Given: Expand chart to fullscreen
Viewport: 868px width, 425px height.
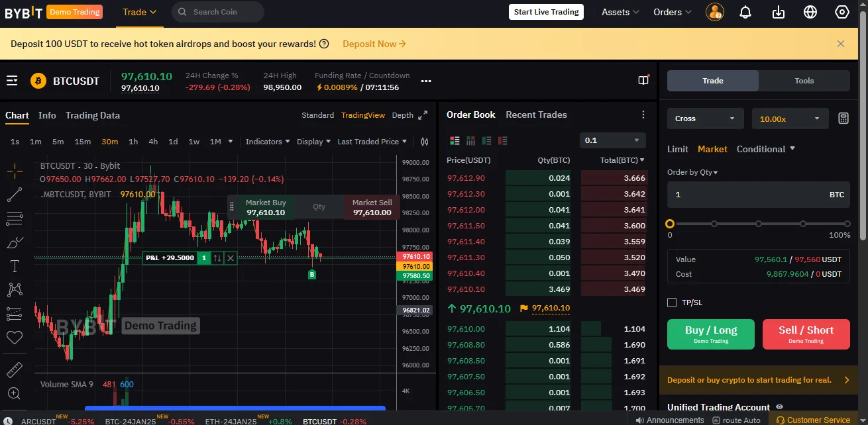Looking at the screenshot, I should tap(423, 115).
